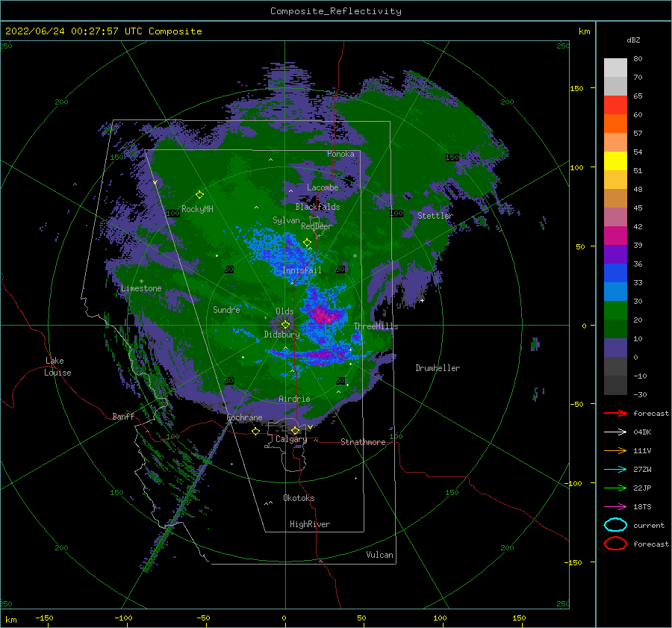The height and width of the screenshot is (628, 672).
Task: Click the Sylvan label on the map
Action: click(286, 220)
